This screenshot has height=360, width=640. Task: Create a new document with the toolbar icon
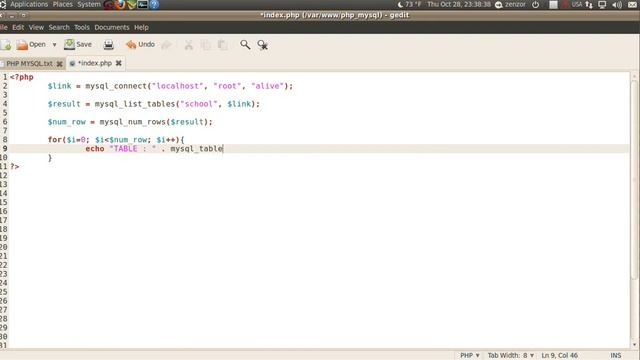(6, 45)
